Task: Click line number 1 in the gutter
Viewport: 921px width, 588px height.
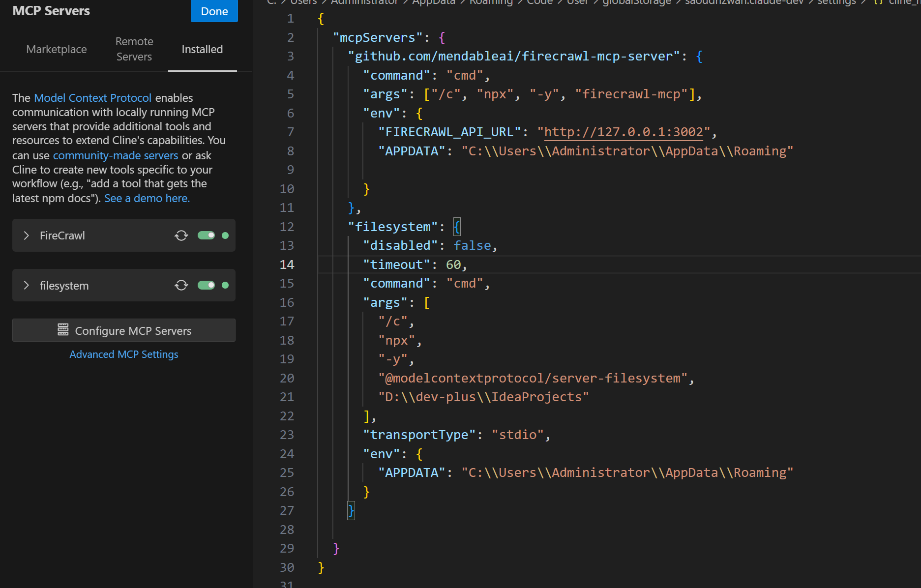Action: coord(290,19)
